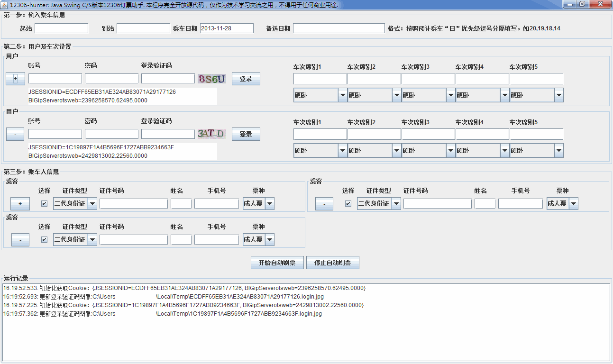Viewport: 613px width, 364px height.
Task: Open first passenger's 成人票 ticket type dropdown
Action: click(258, 204)
